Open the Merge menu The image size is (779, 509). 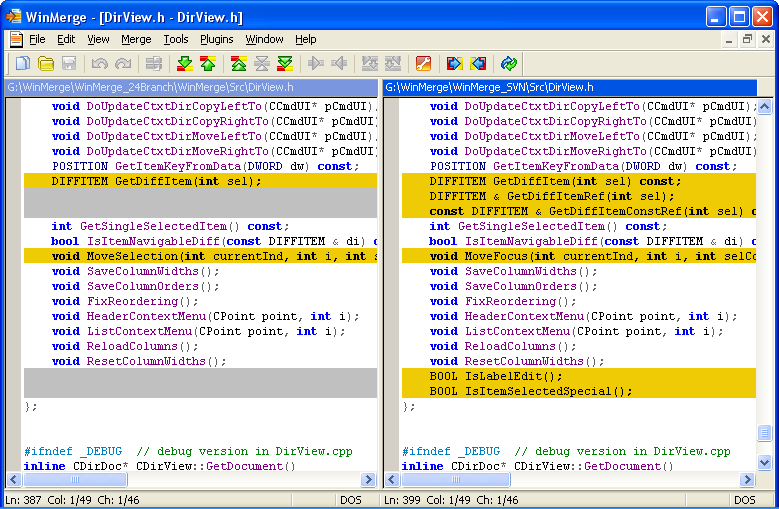point(136,39)
